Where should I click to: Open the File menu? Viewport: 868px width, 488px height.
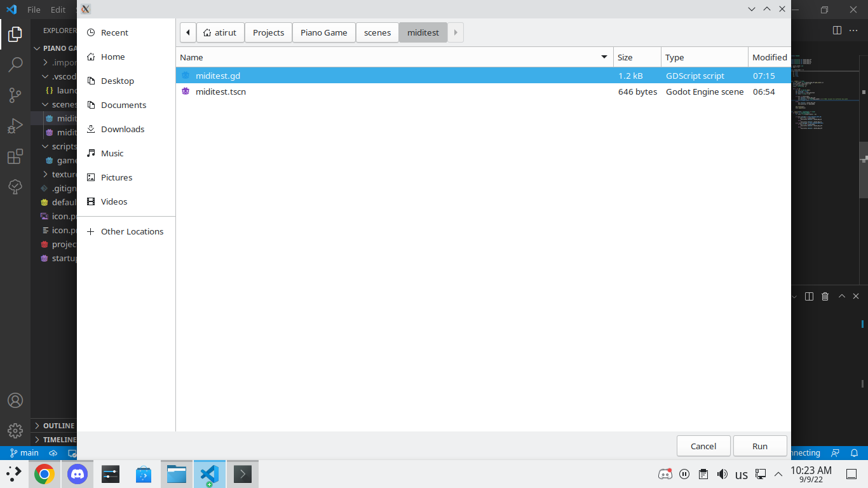tap(34, 10)
